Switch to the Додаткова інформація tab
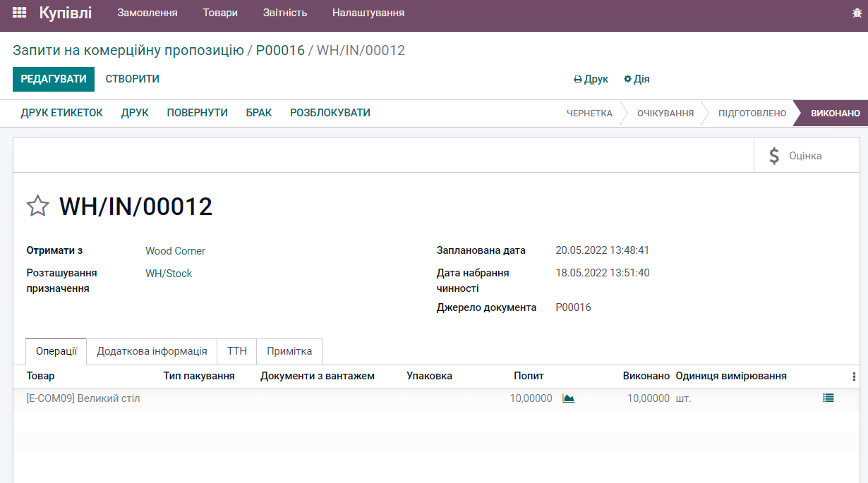The image size is (868, 483). pos(153,351)
